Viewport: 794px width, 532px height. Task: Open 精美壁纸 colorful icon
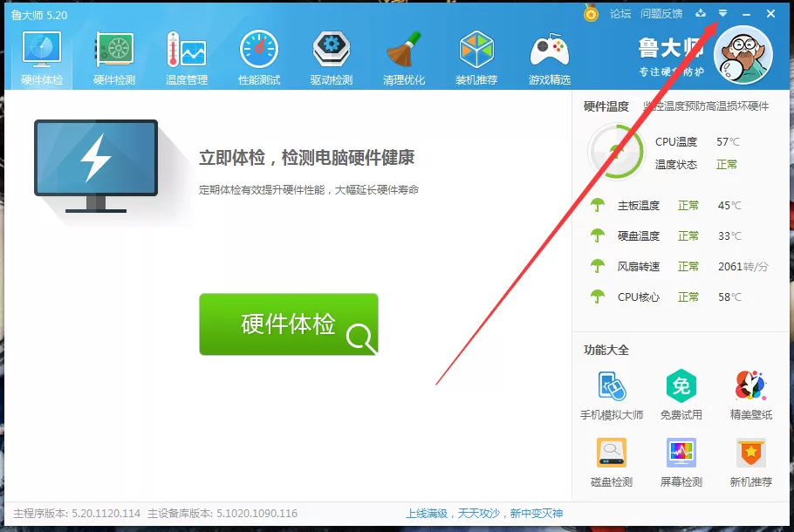(750, 385)
